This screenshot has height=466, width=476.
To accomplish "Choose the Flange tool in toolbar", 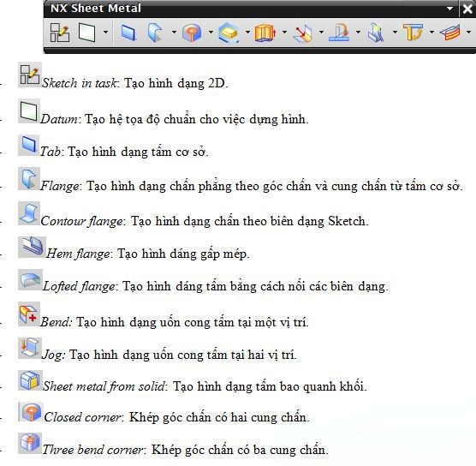I will coord(156,33).
